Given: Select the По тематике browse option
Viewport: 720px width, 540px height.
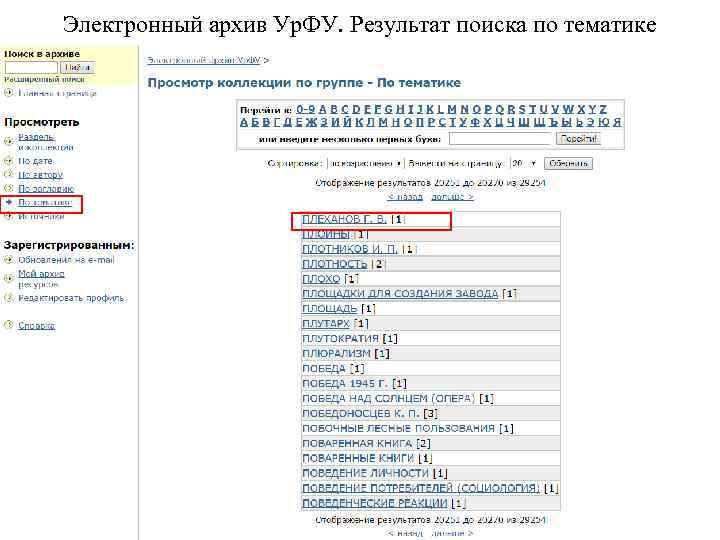Looking at the screenshot, I should tap(45, 202).
